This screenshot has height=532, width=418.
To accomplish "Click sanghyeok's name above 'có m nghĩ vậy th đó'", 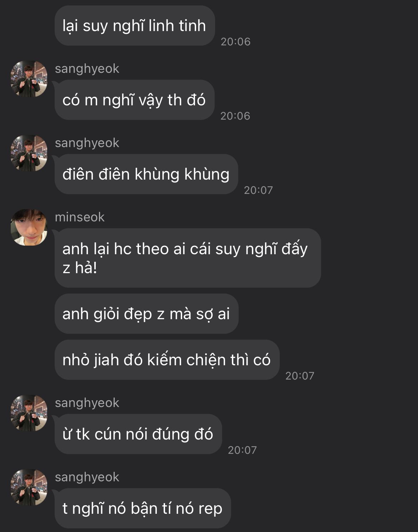I will 87,69.
